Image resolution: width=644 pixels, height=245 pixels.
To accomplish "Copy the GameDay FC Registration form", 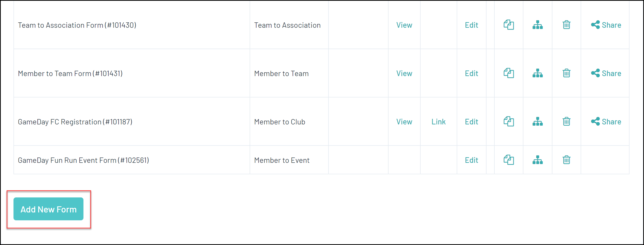I will pyautogui.click(x=509, y=122).
